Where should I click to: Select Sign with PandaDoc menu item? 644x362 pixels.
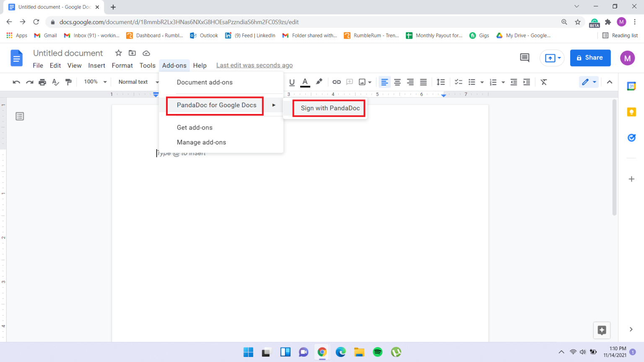coord(329,108)
